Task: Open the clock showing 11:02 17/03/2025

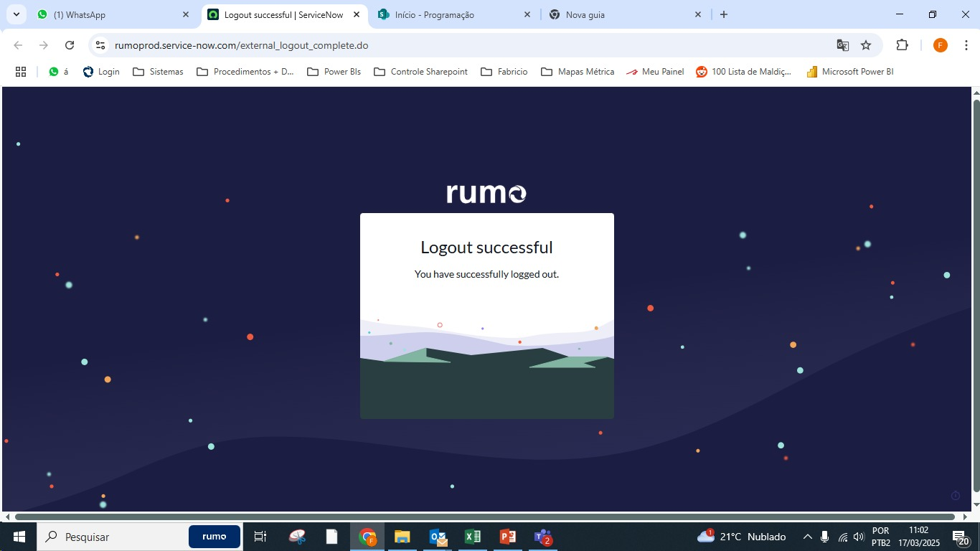Action: pyautogui.click(x=918, y=537)
